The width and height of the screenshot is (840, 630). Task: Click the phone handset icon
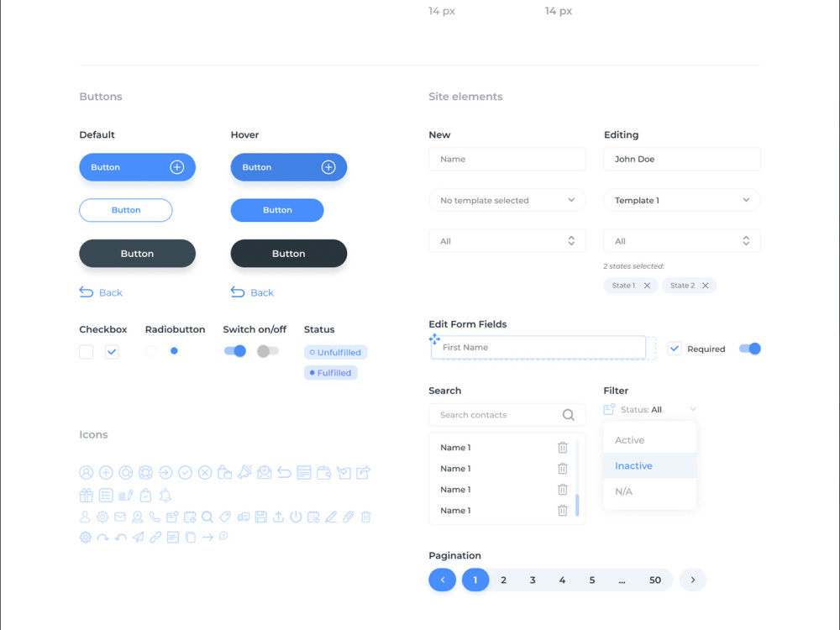tap(155, 517)
